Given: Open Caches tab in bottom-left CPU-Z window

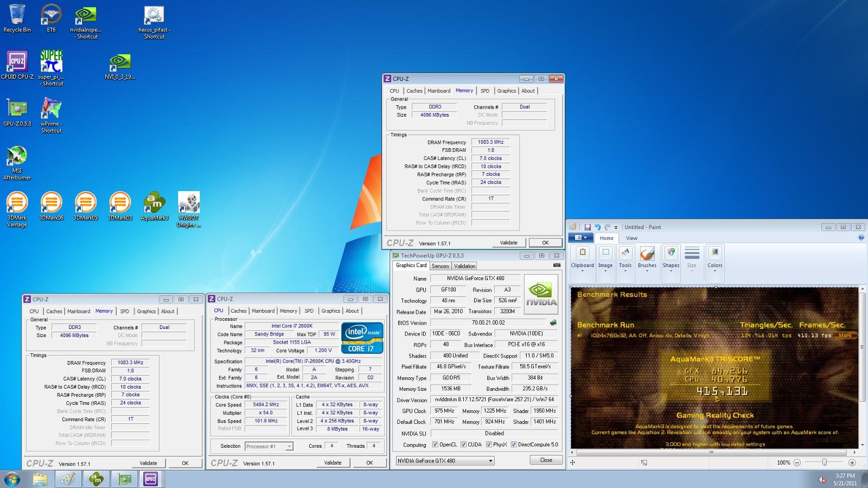Looking at the screenshot, I should click(x=54, y=312).
